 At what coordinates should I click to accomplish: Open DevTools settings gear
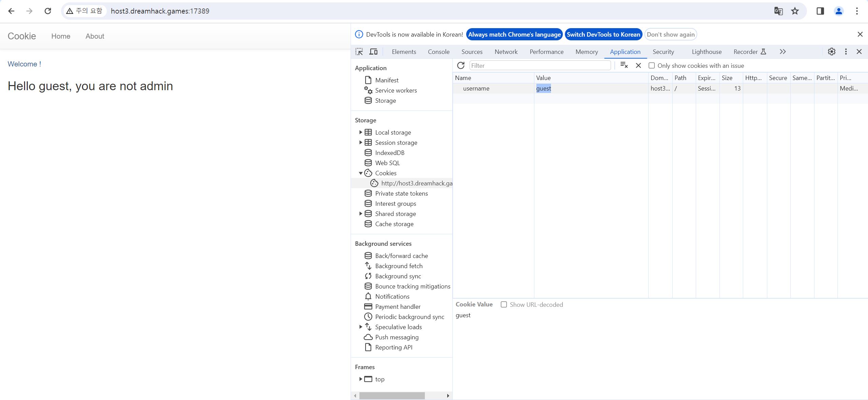(831, 52)
